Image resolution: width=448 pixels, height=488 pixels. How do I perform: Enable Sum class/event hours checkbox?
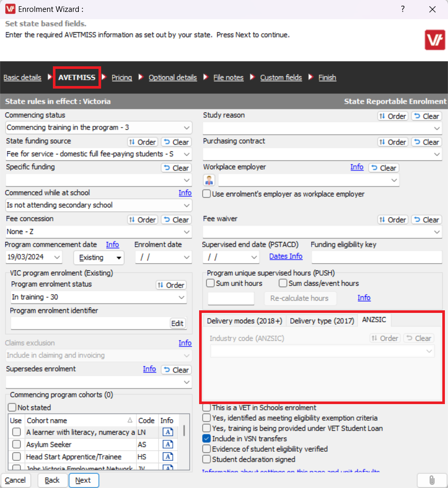283,283
